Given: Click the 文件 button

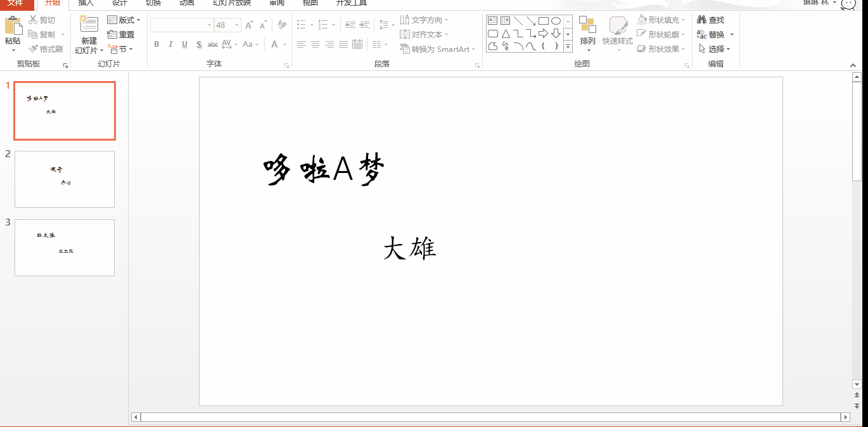Looking at the screenshot, I should pyautogui.click(x=16, y=3).
